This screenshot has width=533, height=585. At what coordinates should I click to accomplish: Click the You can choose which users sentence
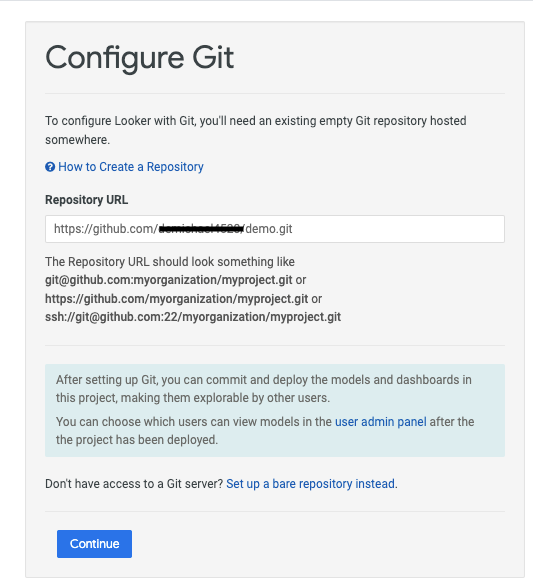[x=265, y=431]
